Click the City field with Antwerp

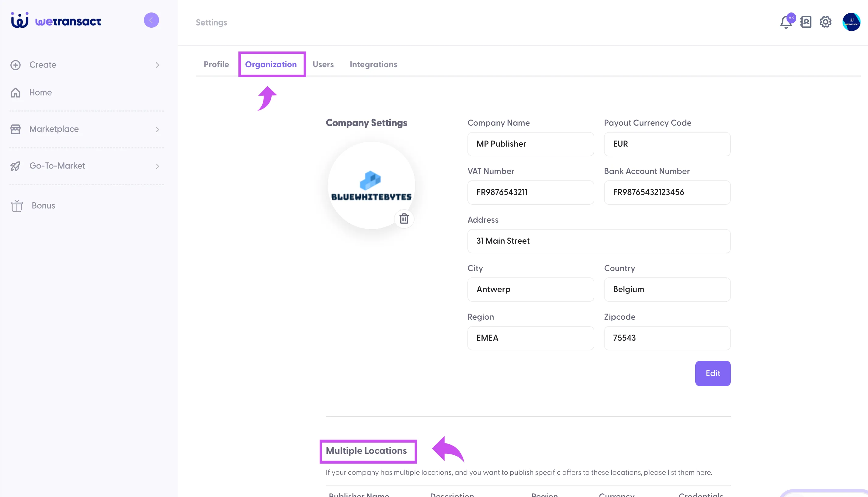[530, 290]
